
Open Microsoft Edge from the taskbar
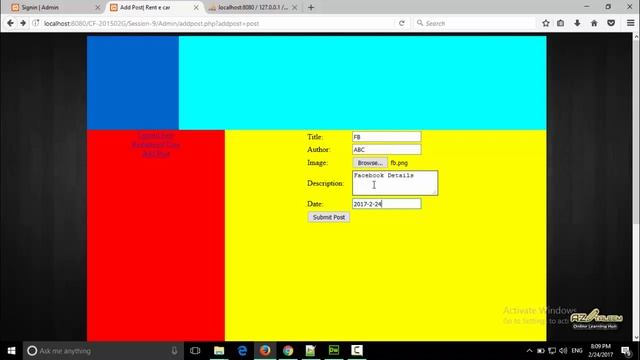click(x=242, y=351)
